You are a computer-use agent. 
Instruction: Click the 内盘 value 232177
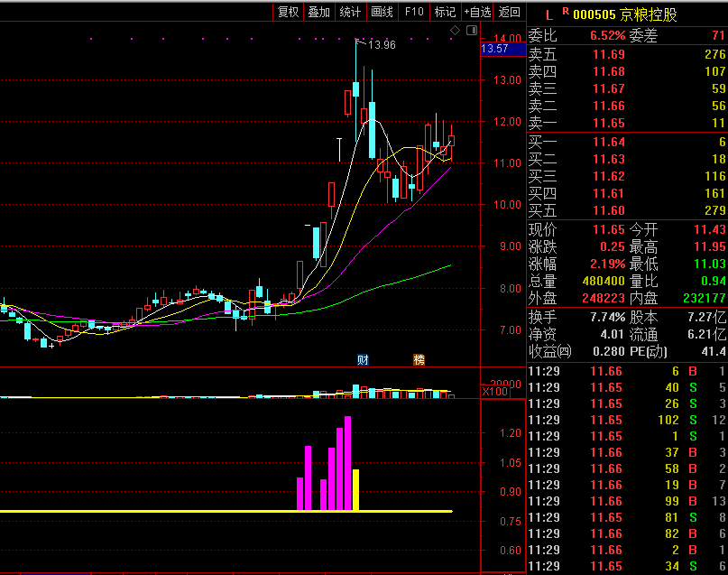[705, 299]
